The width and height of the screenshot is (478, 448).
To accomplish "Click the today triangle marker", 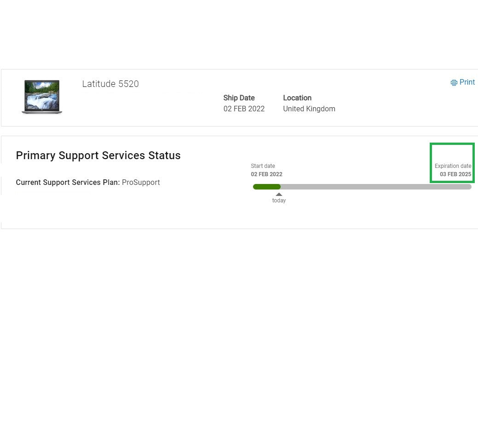I will tap(279, 195).
